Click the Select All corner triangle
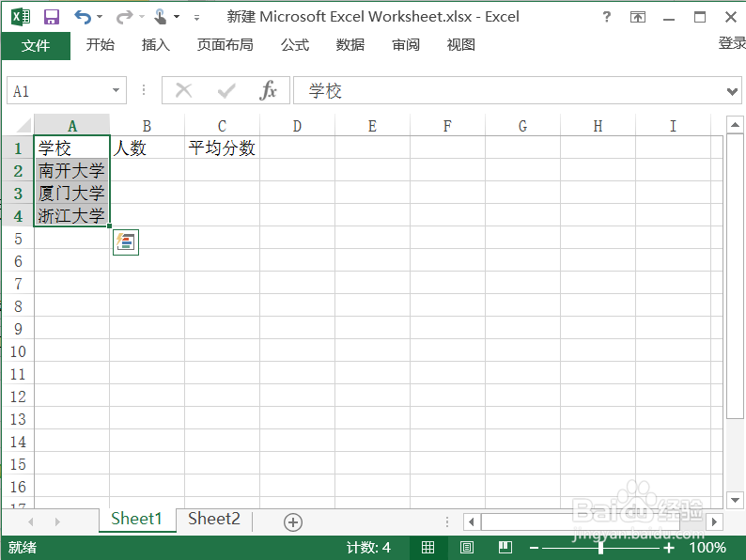The height and width of the screenshot is (560, 746). [x=23, y=125]
